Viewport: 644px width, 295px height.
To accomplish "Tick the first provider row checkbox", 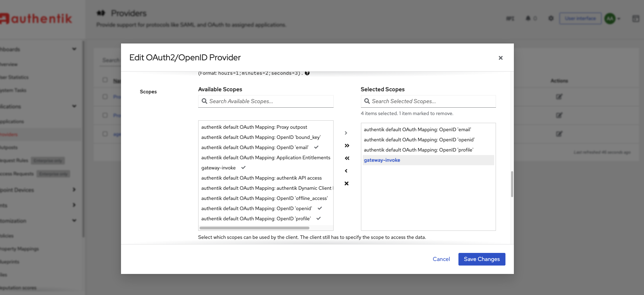I will point(105,96).
